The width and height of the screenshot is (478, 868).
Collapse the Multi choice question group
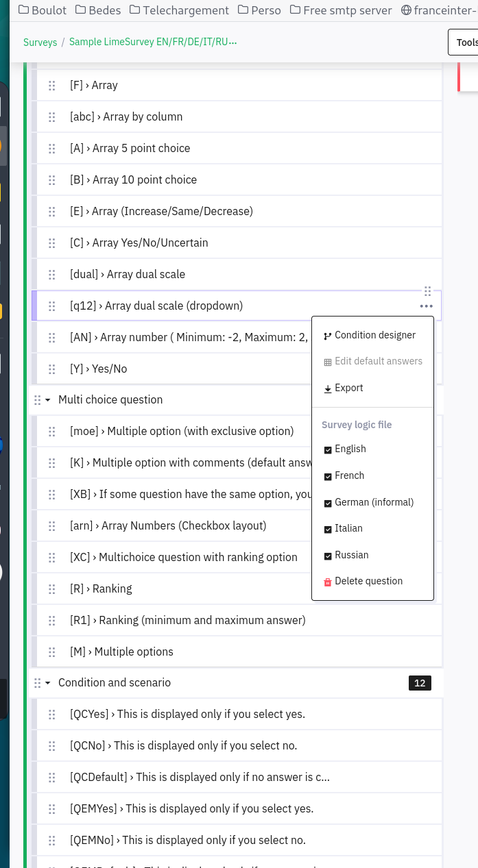point(48,400)
